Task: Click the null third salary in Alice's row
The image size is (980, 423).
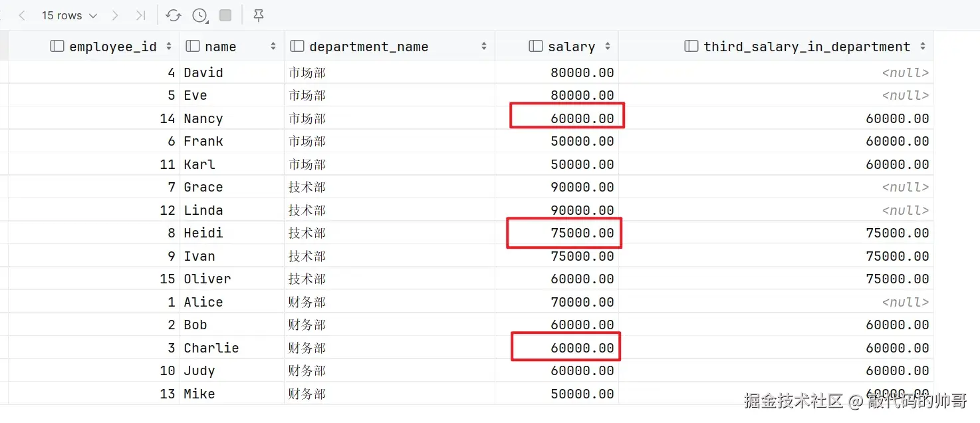Action: (x=776, y=302)
